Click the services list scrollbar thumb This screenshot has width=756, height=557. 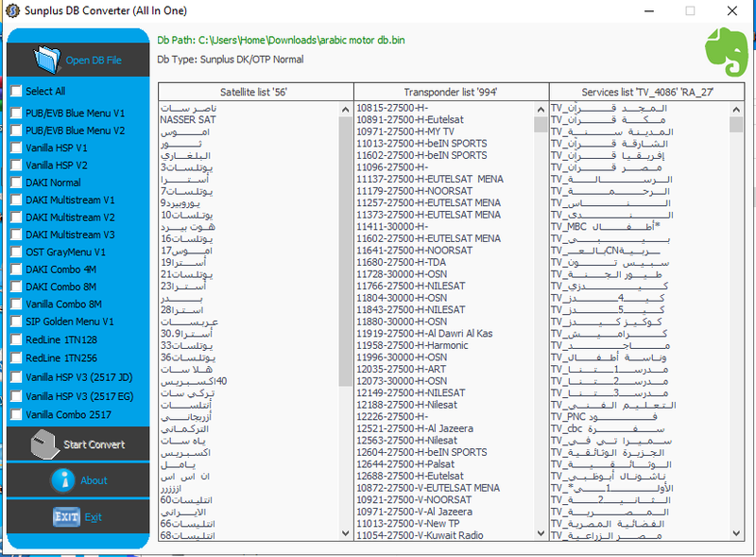[736, 124]
